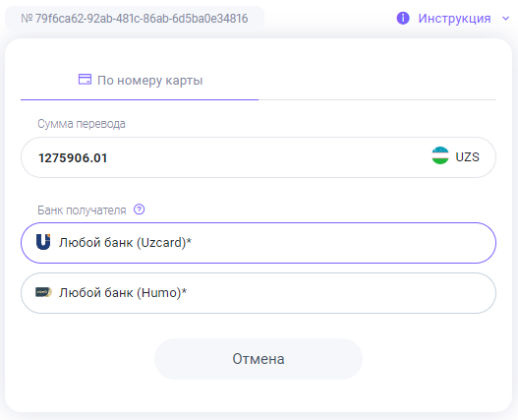Viewport: 518px width, 420px height.
Task: Open the Инструкция link text
Action: pos(454,19)
